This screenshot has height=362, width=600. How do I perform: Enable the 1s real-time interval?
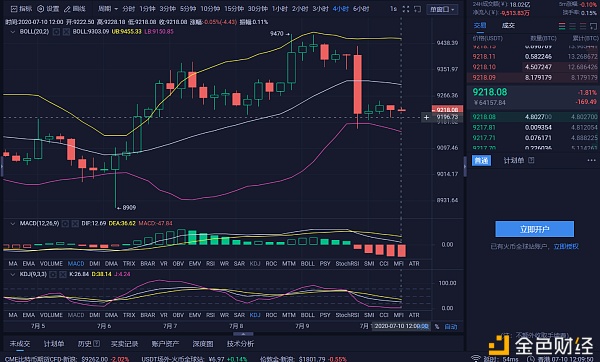tap(393, 8)
